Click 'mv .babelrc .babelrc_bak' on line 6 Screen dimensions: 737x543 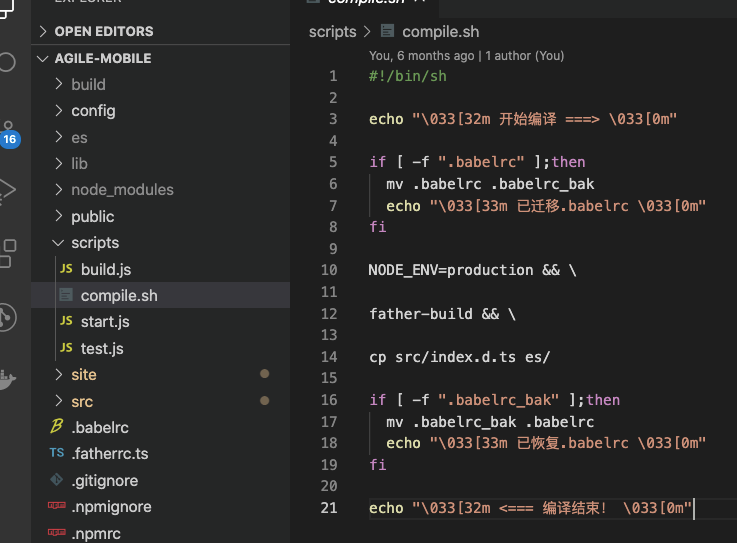[490, 184]
